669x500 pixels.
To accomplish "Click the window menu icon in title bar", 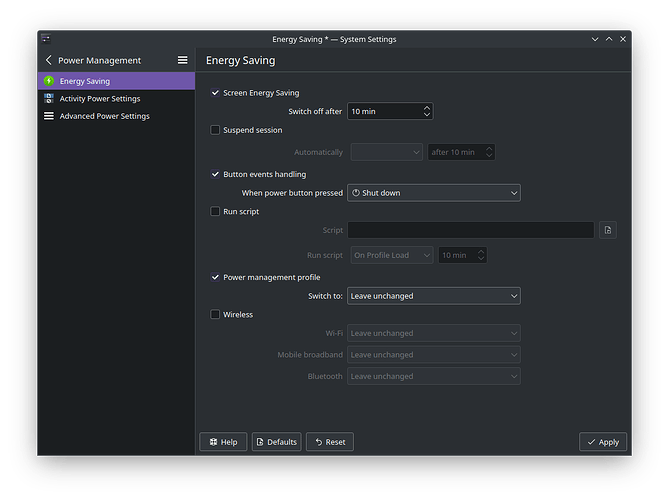I will [x=46, y=39].
